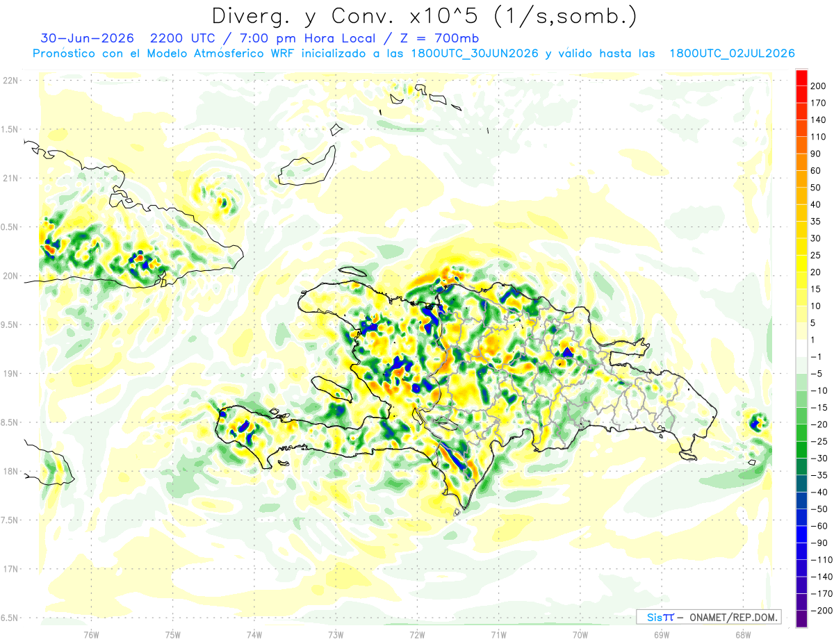Click the legend value "-90"
Image resolution: width=834 pixels, height=644 pixels.
point(819,543)
